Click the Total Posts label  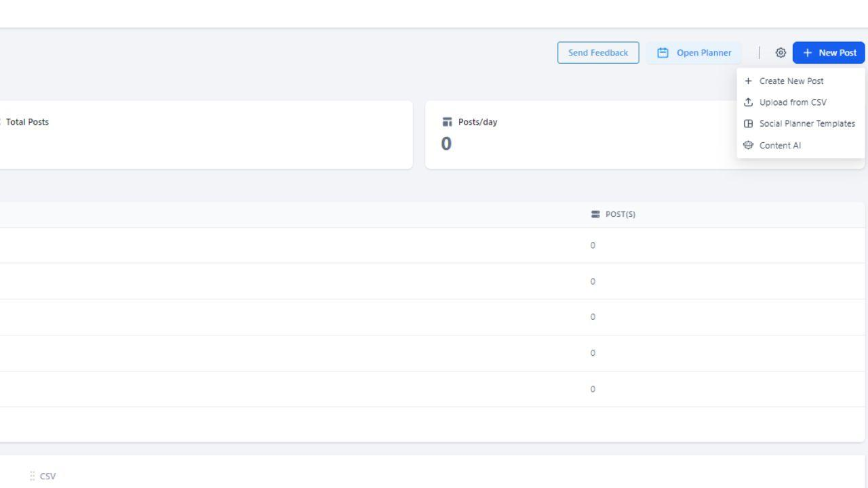[27, 122]
